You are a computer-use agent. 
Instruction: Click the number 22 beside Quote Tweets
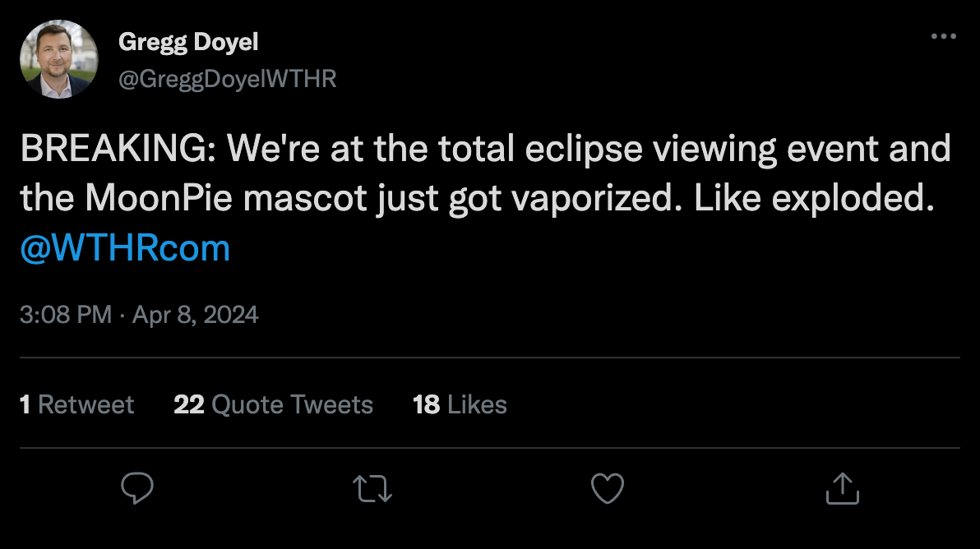click(189, 404)
